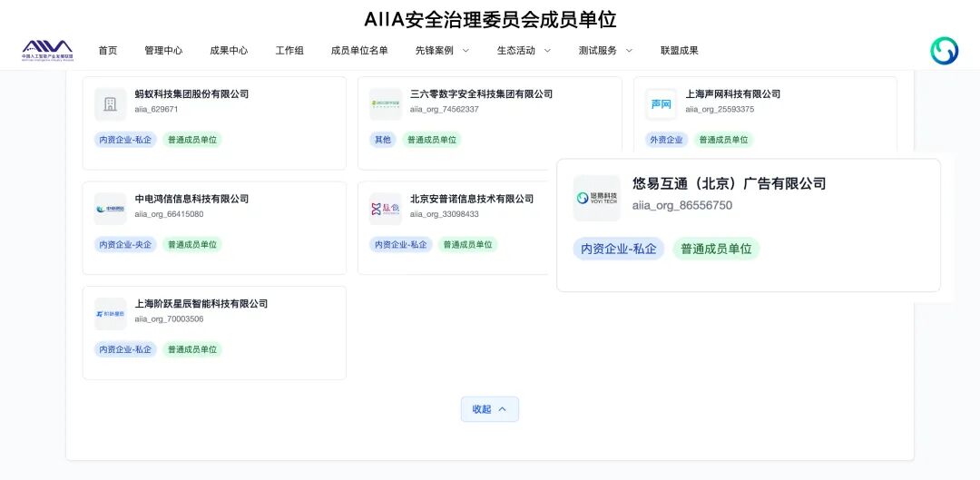Open the circular avatar icon at top right
980x480 pixels.
pyautogui.click(x=944, y=51)
